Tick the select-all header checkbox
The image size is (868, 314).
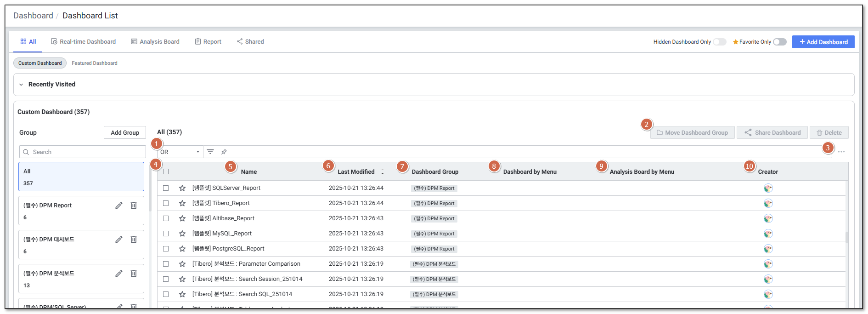166,171
